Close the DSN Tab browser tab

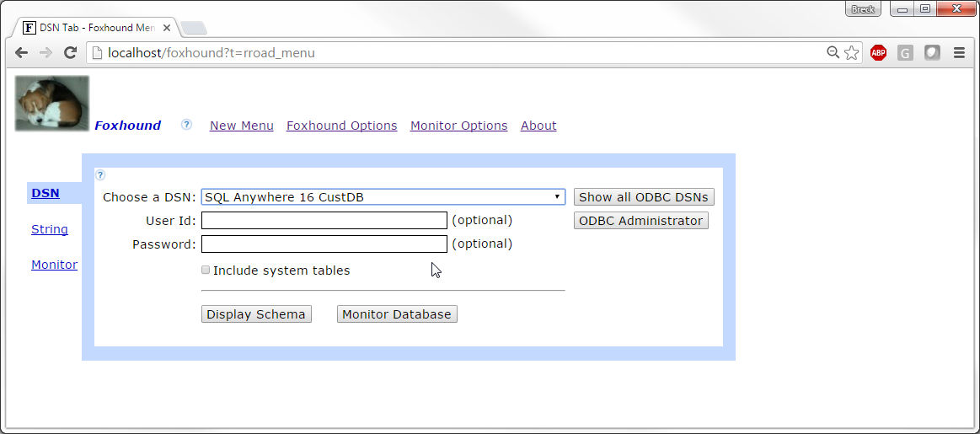point(167,28)
